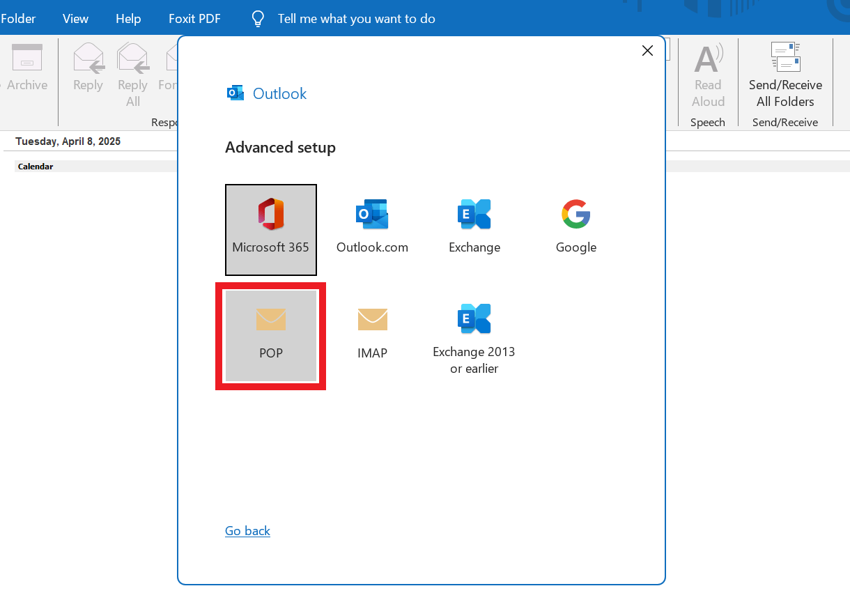850x616 pixels.
Task: Select the Exchange account option
Action: click(x=474, y=230)
